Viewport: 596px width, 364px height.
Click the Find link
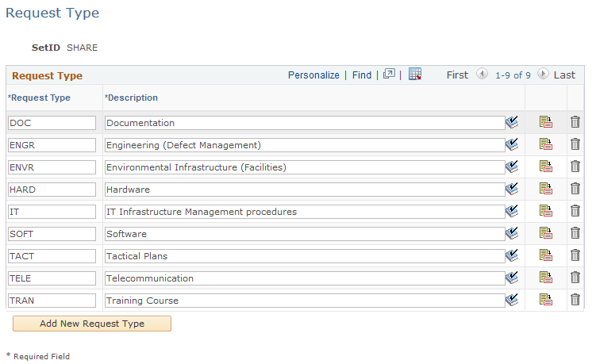[x=362, y=75]
